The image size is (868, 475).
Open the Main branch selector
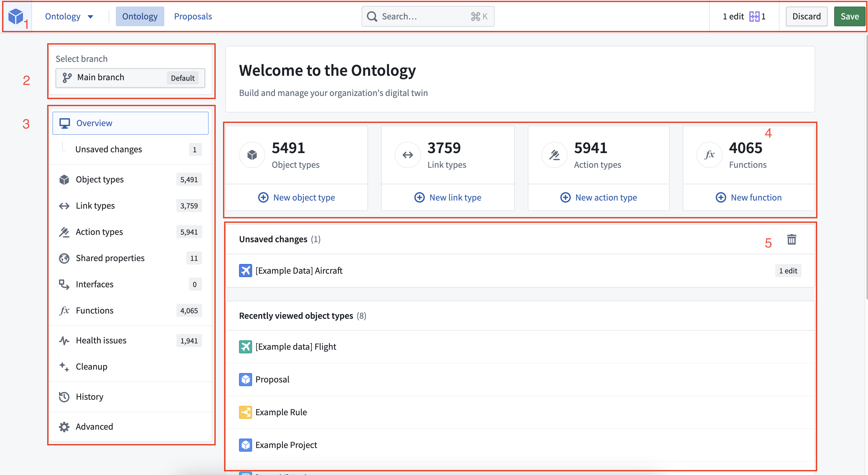pos(130,78)
